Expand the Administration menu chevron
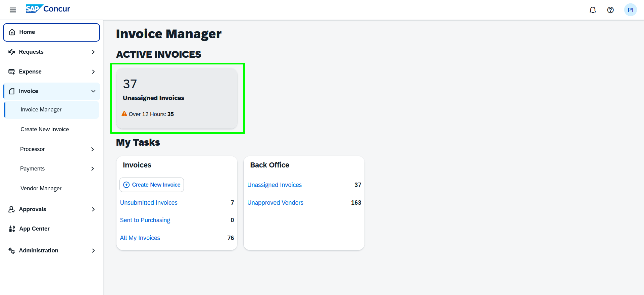 pos(93,251)
